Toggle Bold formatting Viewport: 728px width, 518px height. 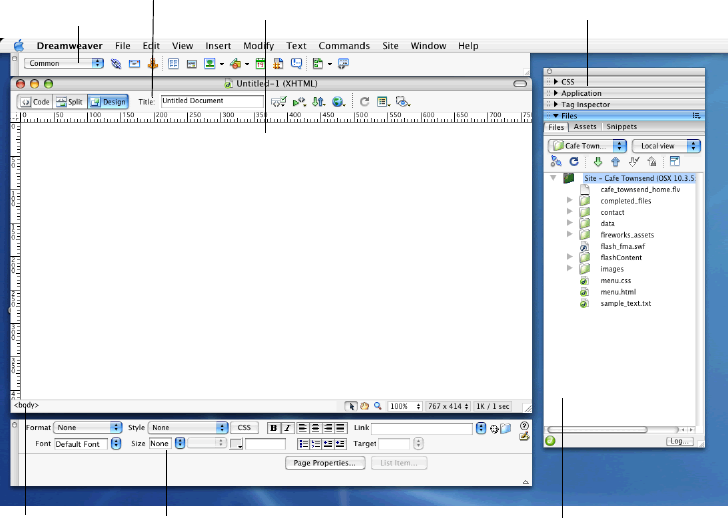tap(273, 428)
